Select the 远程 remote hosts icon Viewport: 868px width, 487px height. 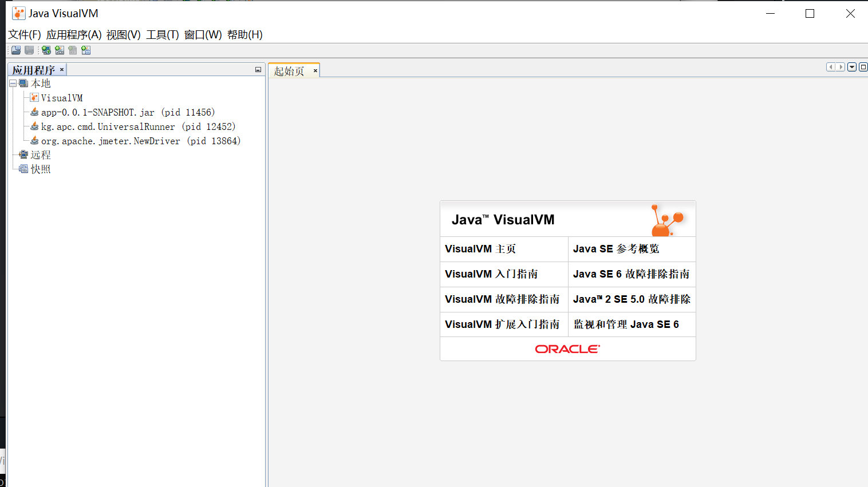[x=23, y=155]
